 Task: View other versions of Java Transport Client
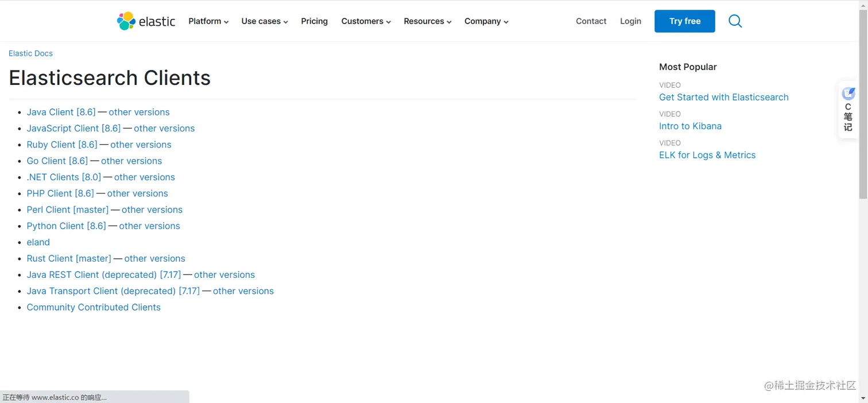click(243, 291)
